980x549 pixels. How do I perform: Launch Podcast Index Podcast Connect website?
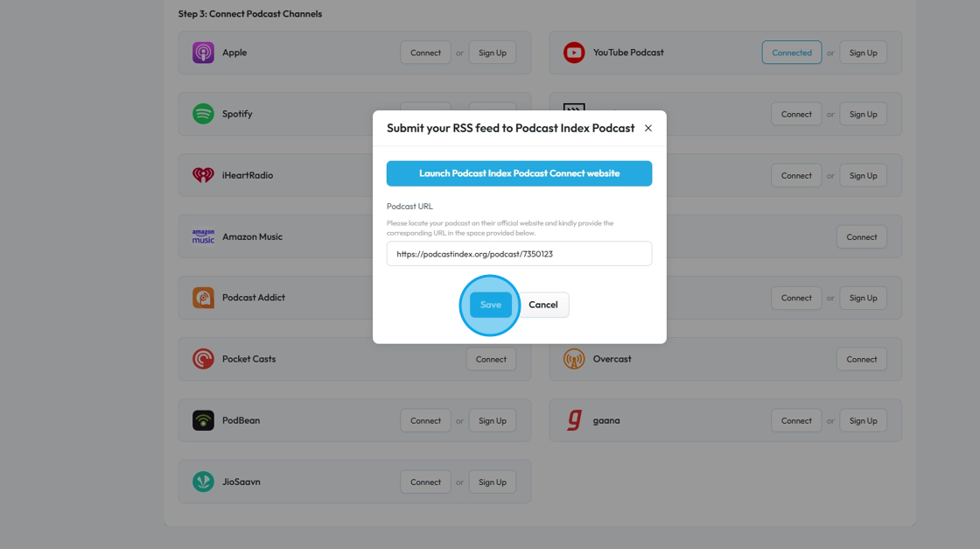(519, 173)
